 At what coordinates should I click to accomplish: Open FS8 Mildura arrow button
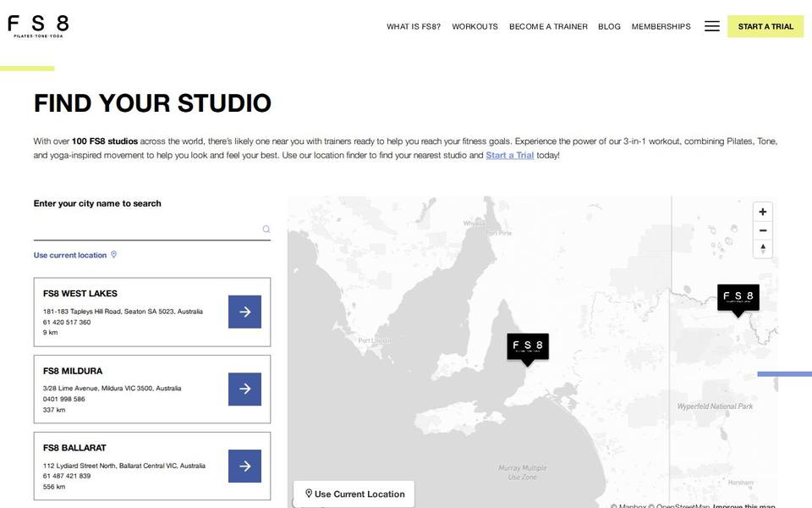tap(244, 389)
